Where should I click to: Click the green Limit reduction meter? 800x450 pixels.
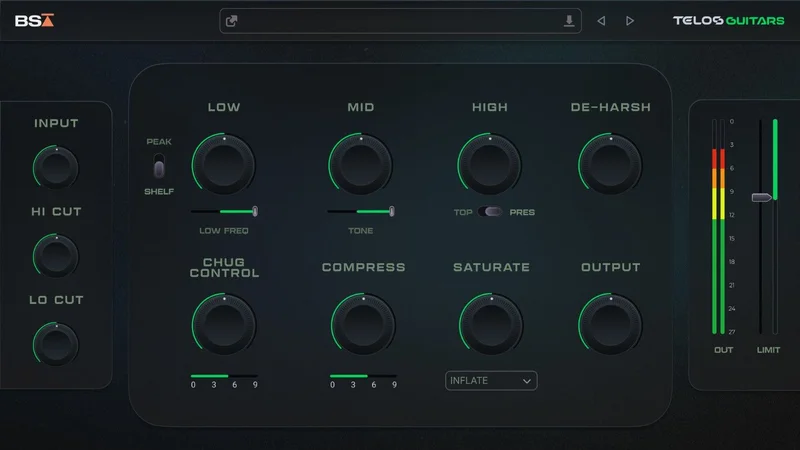775,227
